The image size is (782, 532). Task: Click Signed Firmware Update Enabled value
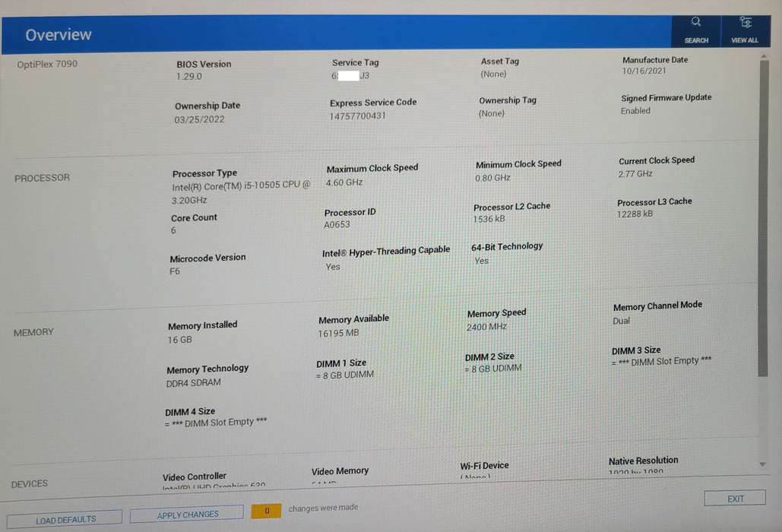point(635,111)
